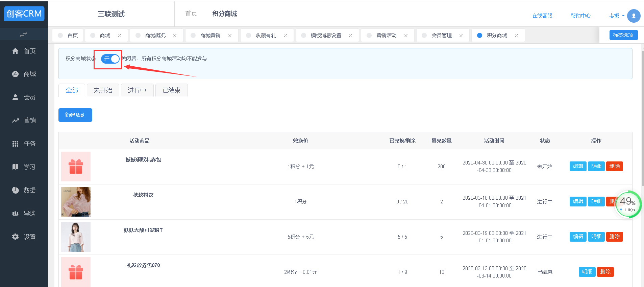Open the 商城 mall sidebar icon
Screen dimensions: 644x287
tap(15, 74)
